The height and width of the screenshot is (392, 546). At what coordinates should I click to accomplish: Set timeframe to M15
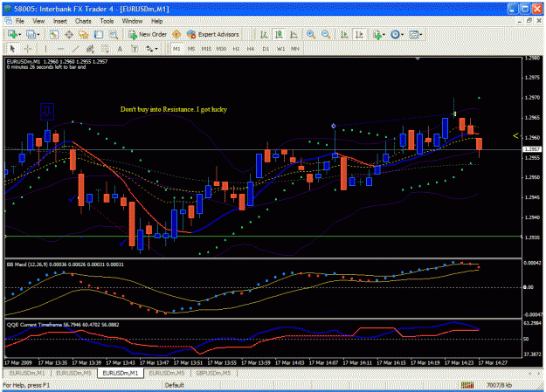[206, 49]
